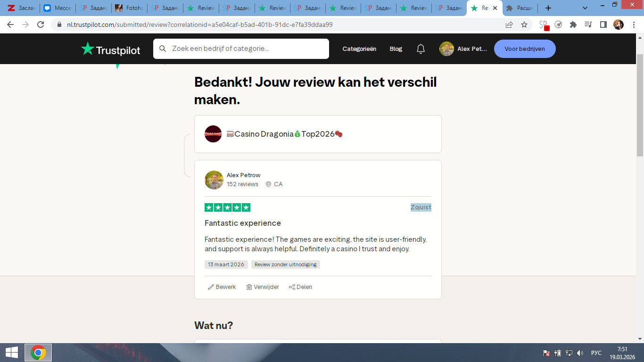The width and height of the screenshot is (644, 362).
Task: Open the volume speaker tray icon
Action: click(x=580, y=353)
